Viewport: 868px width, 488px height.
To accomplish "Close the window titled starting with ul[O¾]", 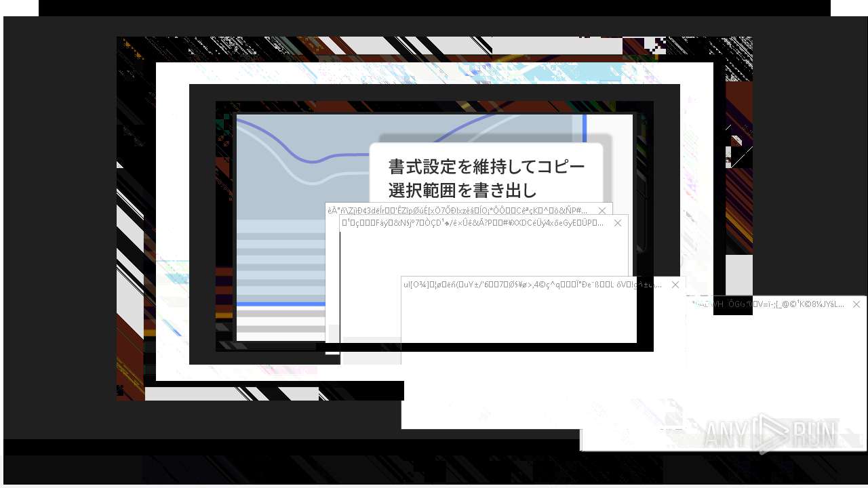I will 675,285.
